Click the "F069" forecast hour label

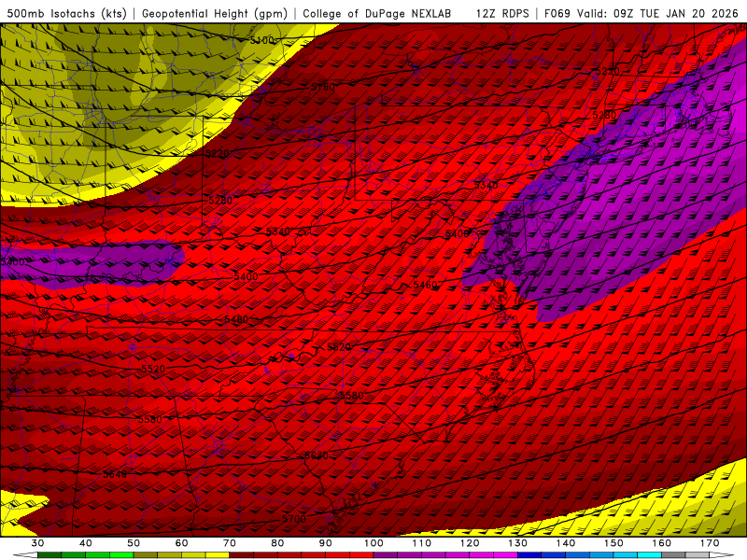click(x=557, y=13)
